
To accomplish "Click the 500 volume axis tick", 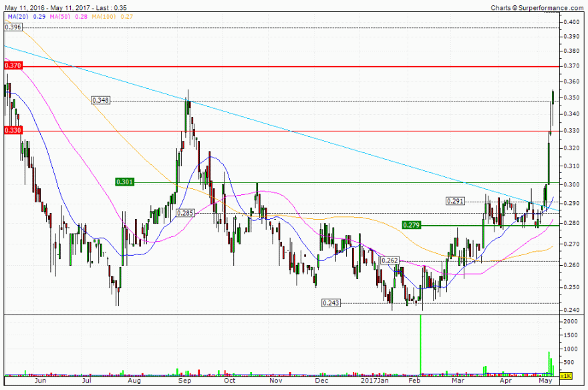I will pyautogui.click(x=569, y=362).
